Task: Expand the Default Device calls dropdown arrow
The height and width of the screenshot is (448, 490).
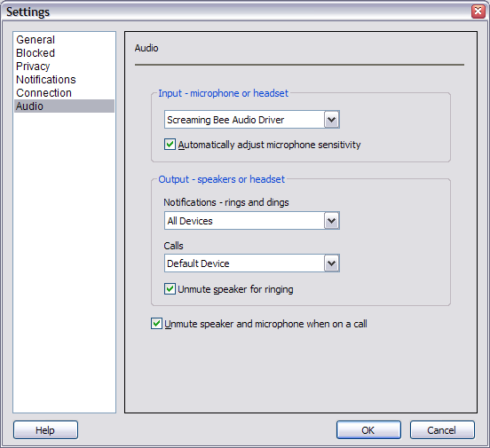Action: coord(332,263)
